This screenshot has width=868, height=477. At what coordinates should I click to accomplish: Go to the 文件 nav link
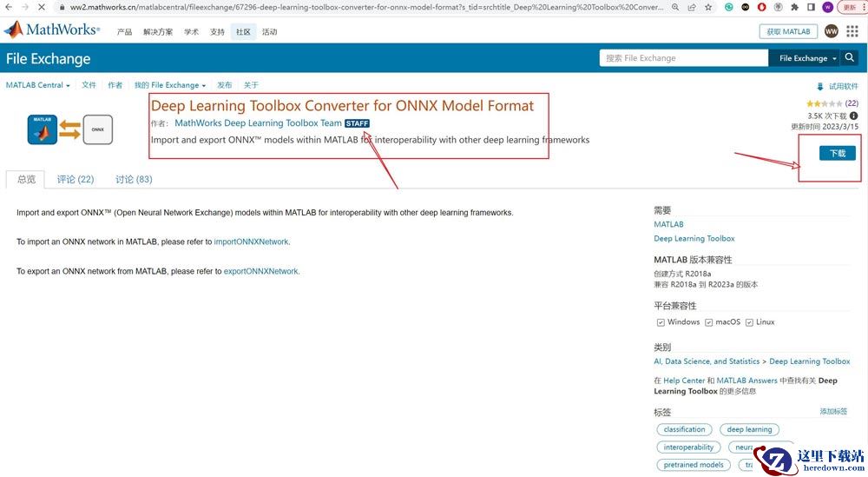click(89, 85)
